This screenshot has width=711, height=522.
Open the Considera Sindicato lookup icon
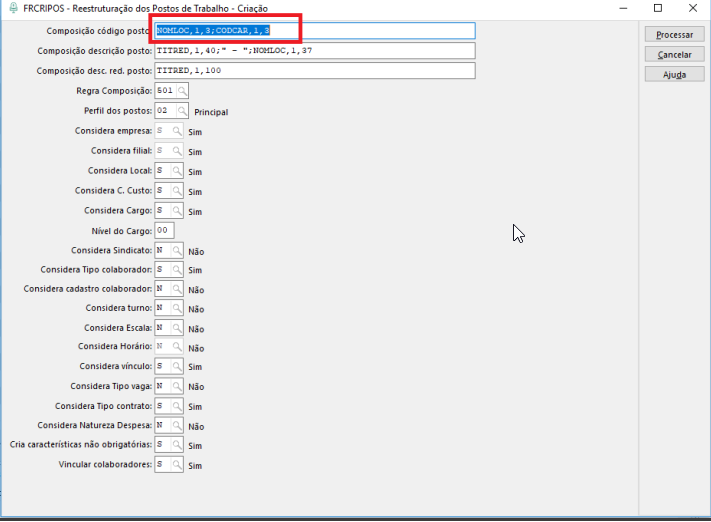click(177, 250)
